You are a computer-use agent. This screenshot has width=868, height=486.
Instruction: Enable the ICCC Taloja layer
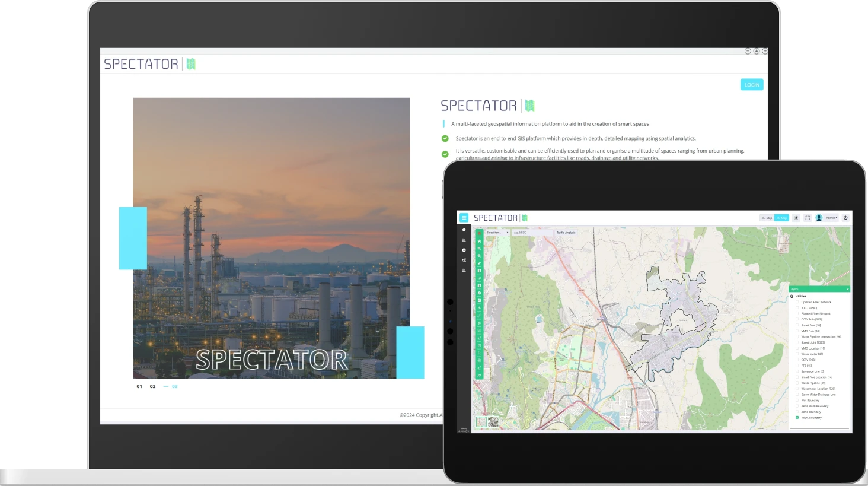(x=797, y=308)
